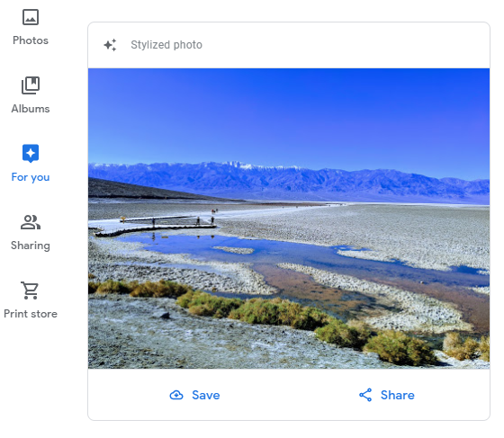Open the Albums icon

[x=31, y=85]
